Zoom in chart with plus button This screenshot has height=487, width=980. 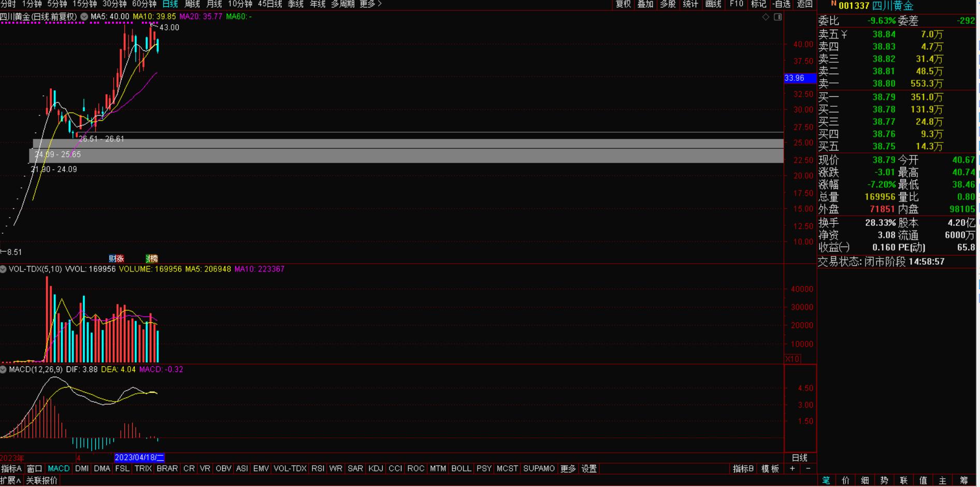tap(792, 468)
